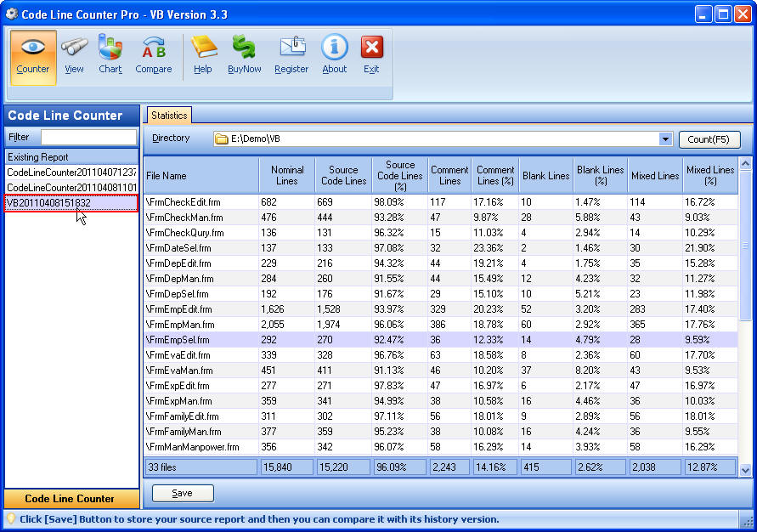Screen dimensions: 757x532
Task: Click the 2,243 comment lines total
Action: point(449,467)
